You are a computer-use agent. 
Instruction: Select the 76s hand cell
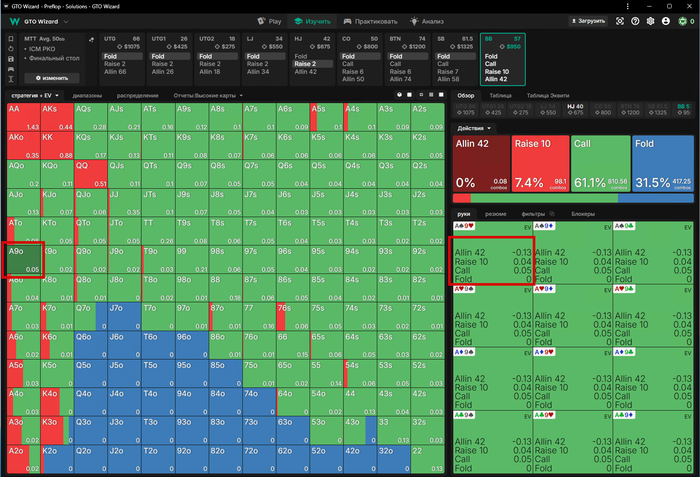tap(293, 317)
